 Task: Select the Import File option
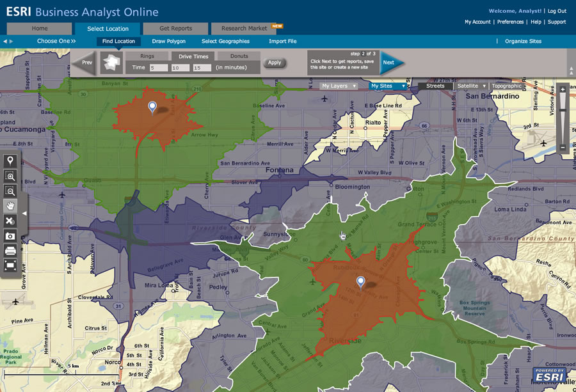coord(282,41)
